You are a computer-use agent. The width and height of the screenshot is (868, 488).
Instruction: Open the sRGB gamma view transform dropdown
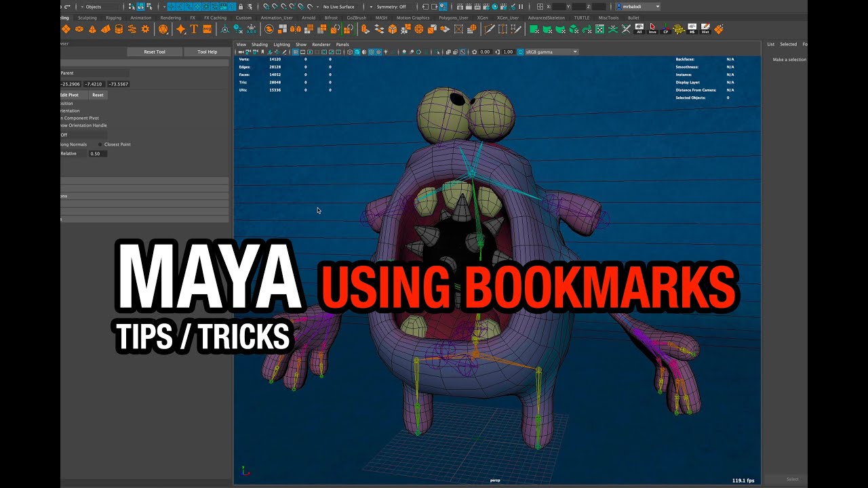tap(551, 52)
